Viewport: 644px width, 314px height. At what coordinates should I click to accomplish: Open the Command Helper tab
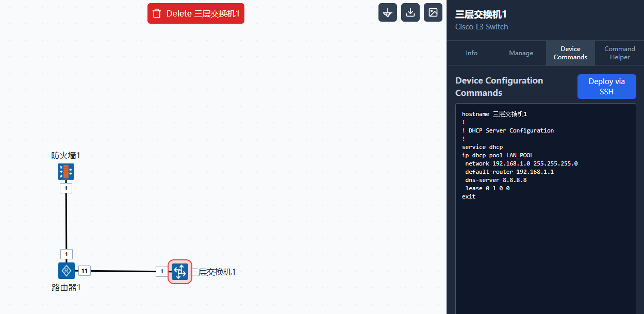point(619,53)
